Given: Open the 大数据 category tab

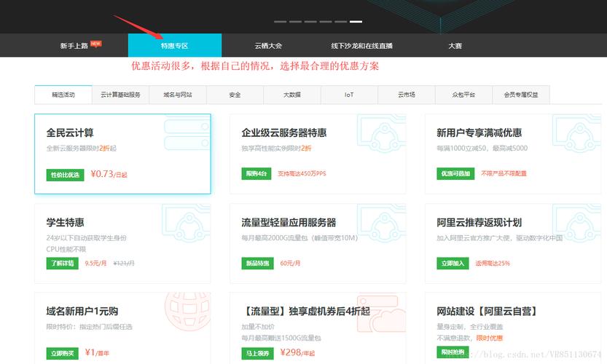Looking at the screenshot, I should (292, 95).
